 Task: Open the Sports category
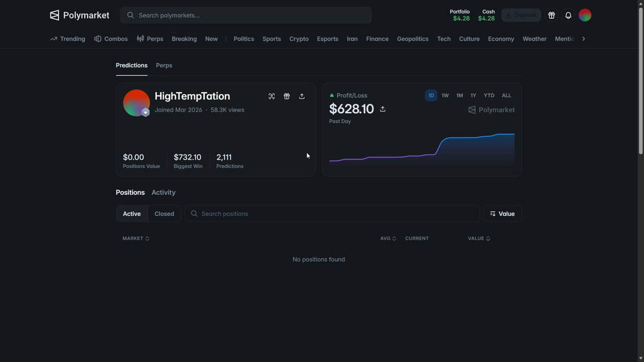coord(272,39)
